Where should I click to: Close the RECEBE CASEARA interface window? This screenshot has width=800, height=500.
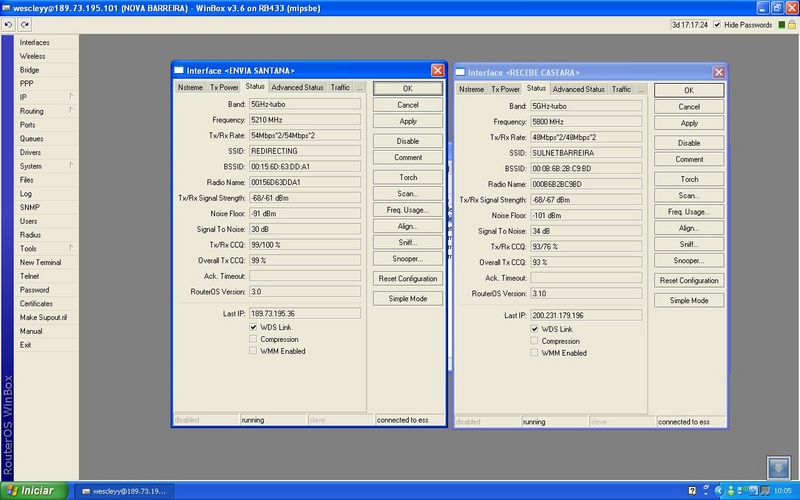tap(719, 72)
